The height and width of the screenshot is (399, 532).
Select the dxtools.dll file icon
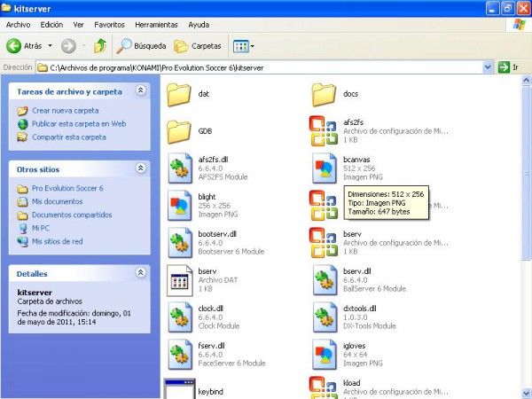coord(325,317)
